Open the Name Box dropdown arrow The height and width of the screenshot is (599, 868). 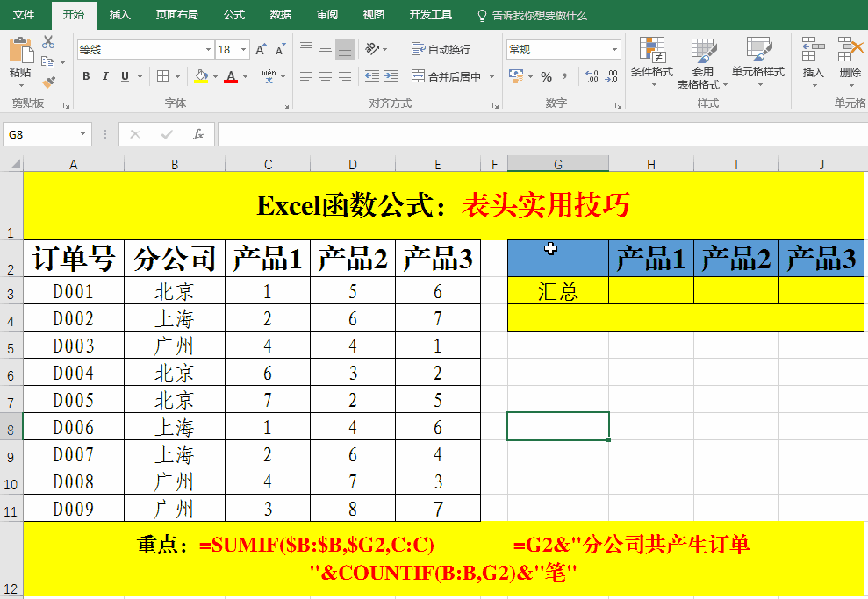pos(83,134)
